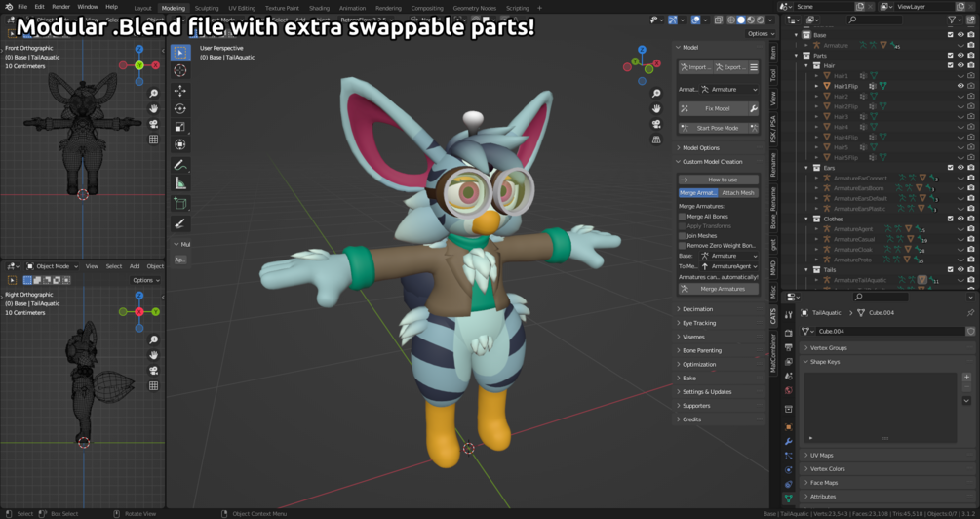Click the Import button in Model panel

tap(695, 67)
